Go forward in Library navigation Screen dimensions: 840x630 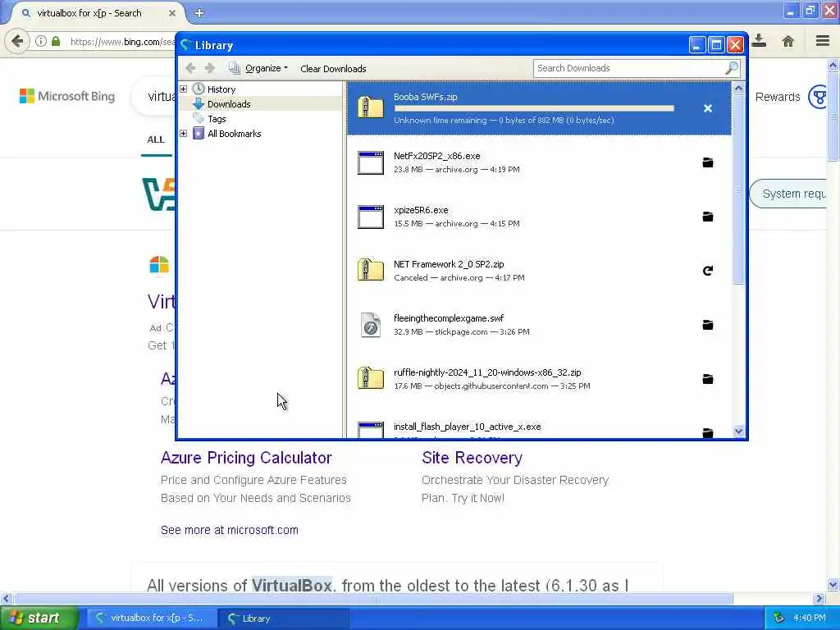tap(209, 68)
